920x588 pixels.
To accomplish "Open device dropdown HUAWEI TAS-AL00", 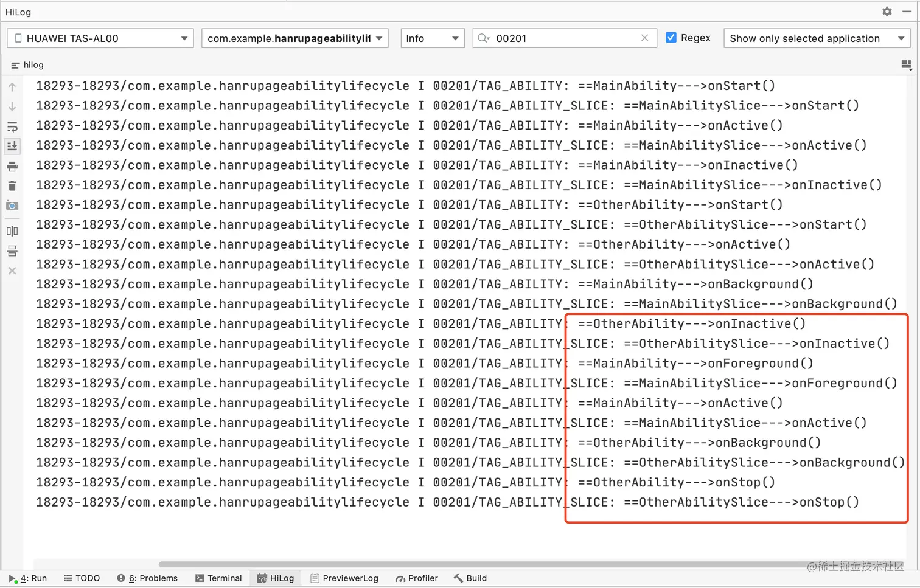I will (100, 38).
